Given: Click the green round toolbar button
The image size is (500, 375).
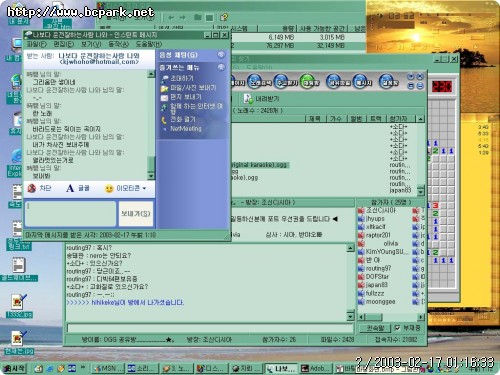Looking at the screenshot, I should tap(310, 82).
